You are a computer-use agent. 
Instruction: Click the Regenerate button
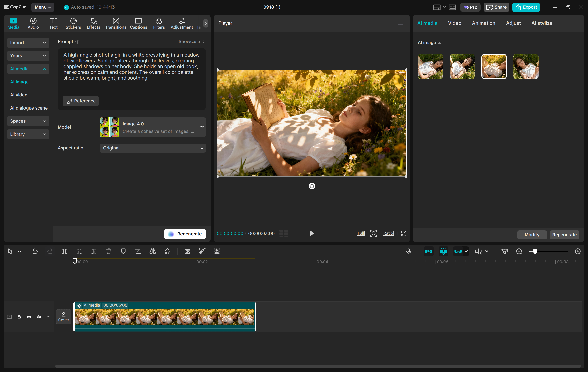point(185,234)
